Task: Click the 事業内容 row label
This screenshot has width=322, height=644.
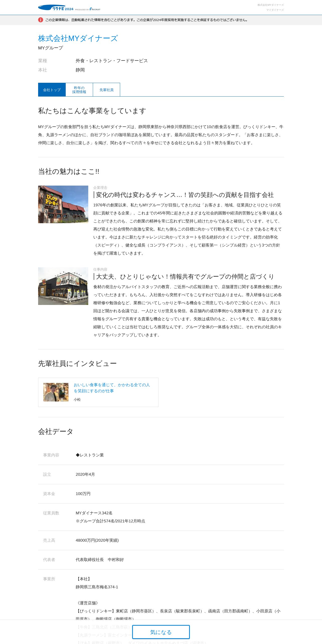Action: pyautogui.click(x=51, y=455)
